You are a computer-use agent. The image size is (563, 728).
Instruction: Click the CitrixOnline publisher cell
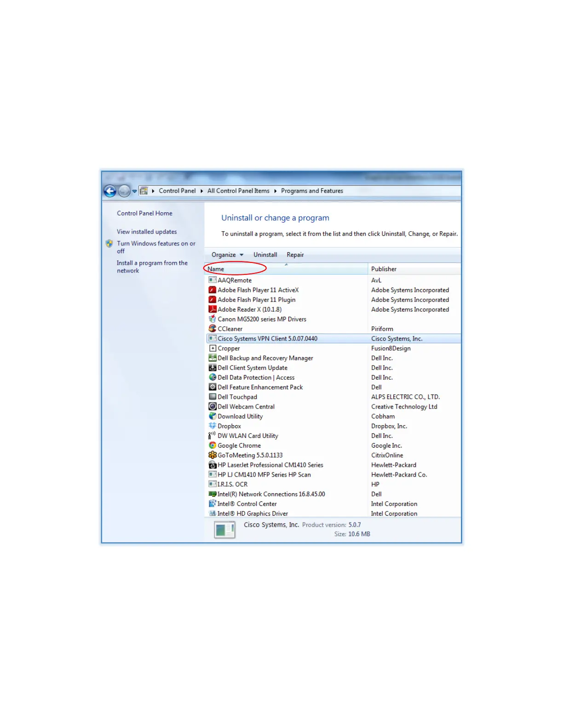click(x=387, y=455)
